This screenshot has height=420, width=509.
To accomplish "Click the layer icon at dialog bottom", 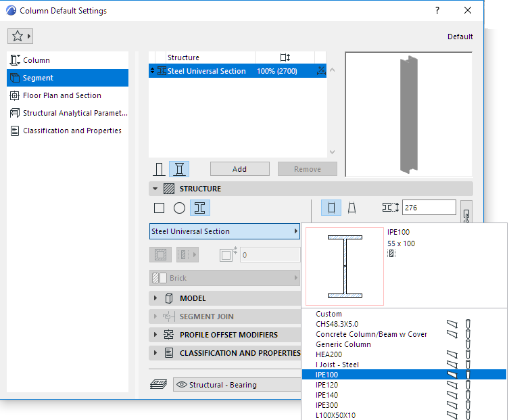I will pyautogui.click(x=158, y=384).
